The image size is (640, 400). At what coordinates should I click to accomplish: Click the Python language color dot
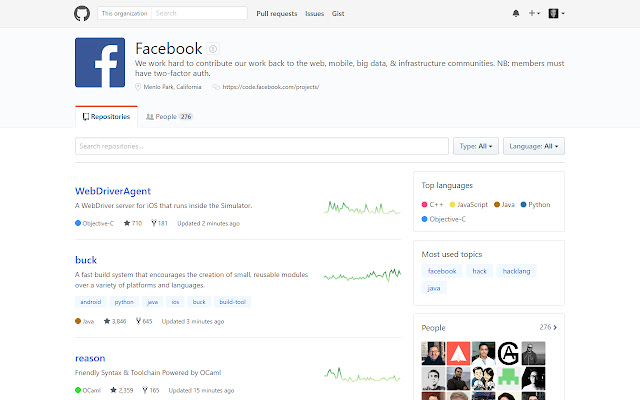524,204
